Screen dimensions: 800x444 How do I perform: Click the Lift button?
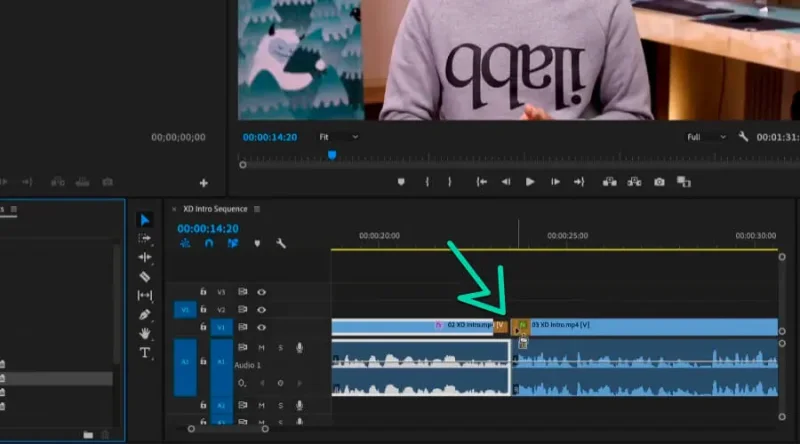(610, 182)
